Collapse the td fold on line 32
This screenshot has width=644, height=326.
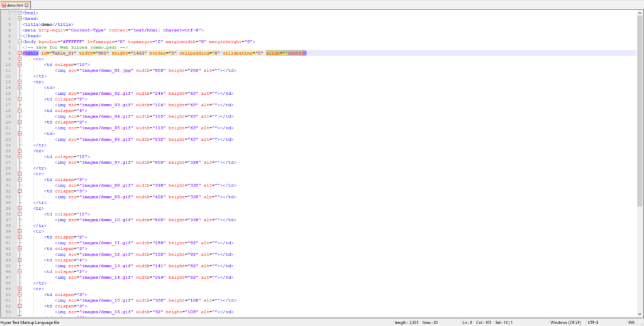pos(19,191)
